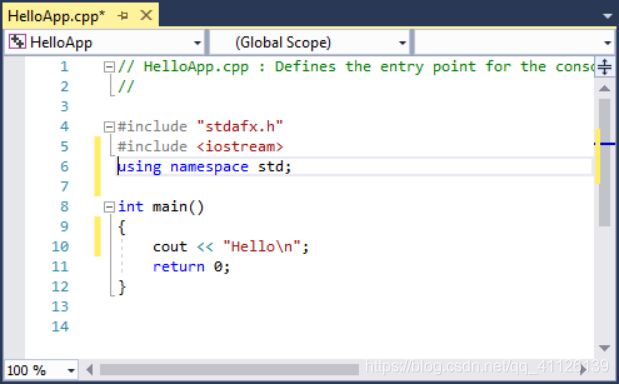Click the vertical scrollbar up arrow
Screen dimensions: 619x385
click(x=604, y=88)
